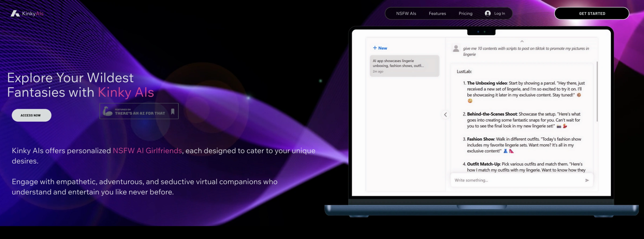Image resolution: width=644 pixels, height=239 pixels.
Task: Click the KinkyAIs logo icon
Action: (x=15, y=13)
